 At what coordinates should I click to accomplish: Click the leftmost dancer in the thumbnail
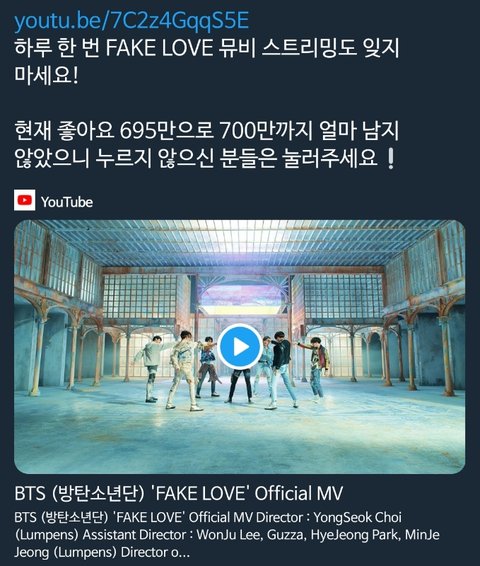pyautogui.click(x=152, y=368)
